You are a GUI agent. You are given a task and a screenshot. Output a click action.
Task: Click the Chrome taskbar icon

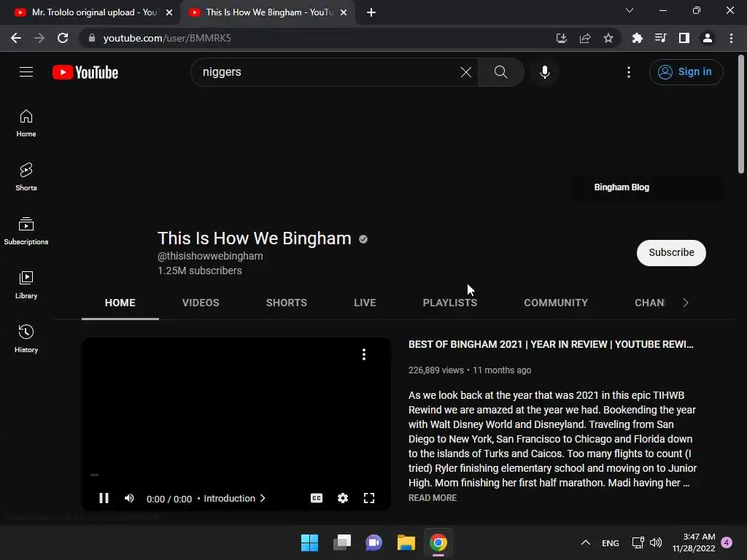(x=438, y=542)
